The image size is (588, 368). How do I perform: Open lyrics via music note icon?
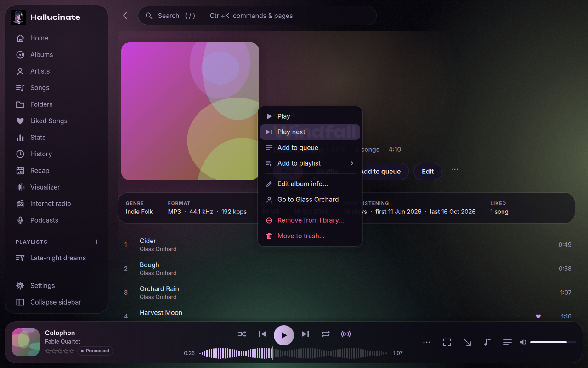click(x=487, y=342)
